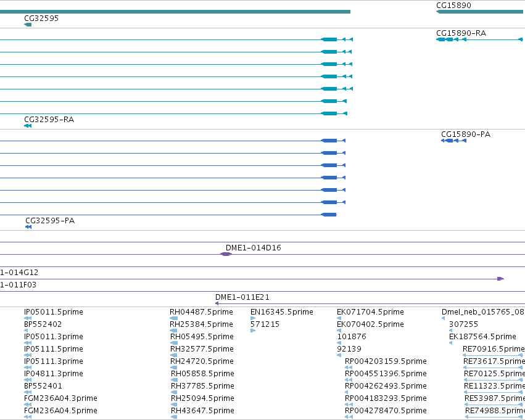
Task: Click EST EK071704.5prime
Action: pos(370,312)
